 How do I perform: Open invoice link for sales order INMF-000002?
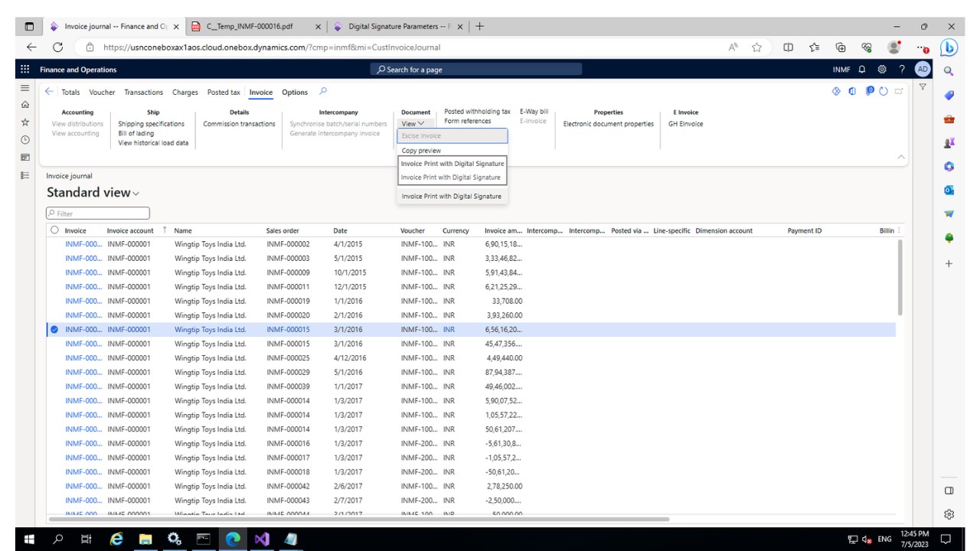pyautogui.click(x=83, y=244)
